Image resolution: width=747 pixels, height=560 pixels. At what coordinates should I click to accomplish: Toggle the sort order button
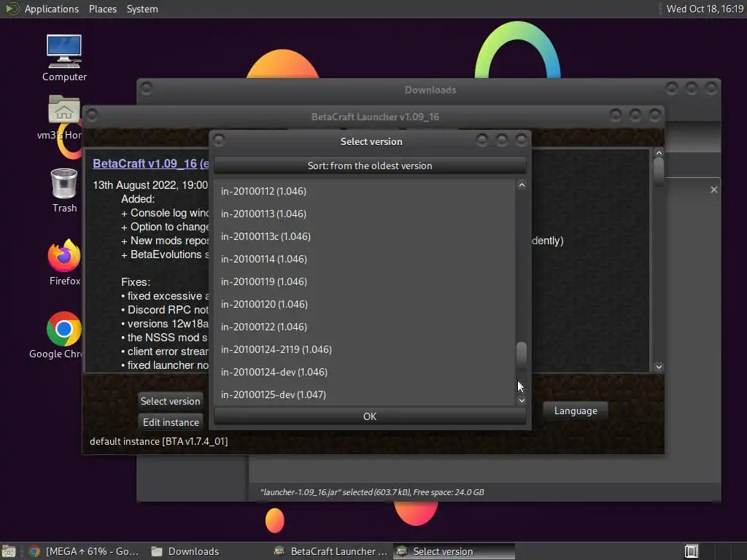click(x=370, y=166)
